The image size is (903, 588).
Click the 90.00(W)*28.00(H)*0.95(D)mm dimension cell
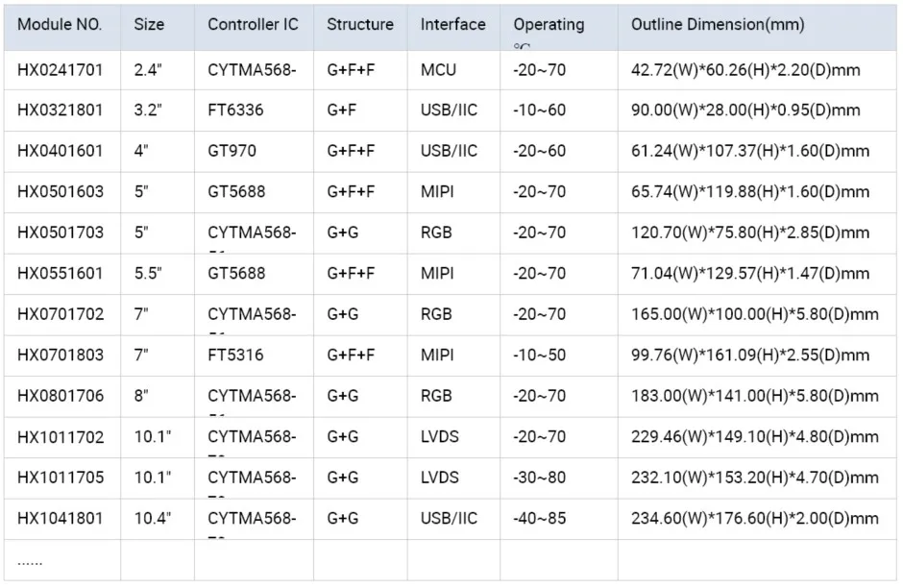click(x=745, y=110)
